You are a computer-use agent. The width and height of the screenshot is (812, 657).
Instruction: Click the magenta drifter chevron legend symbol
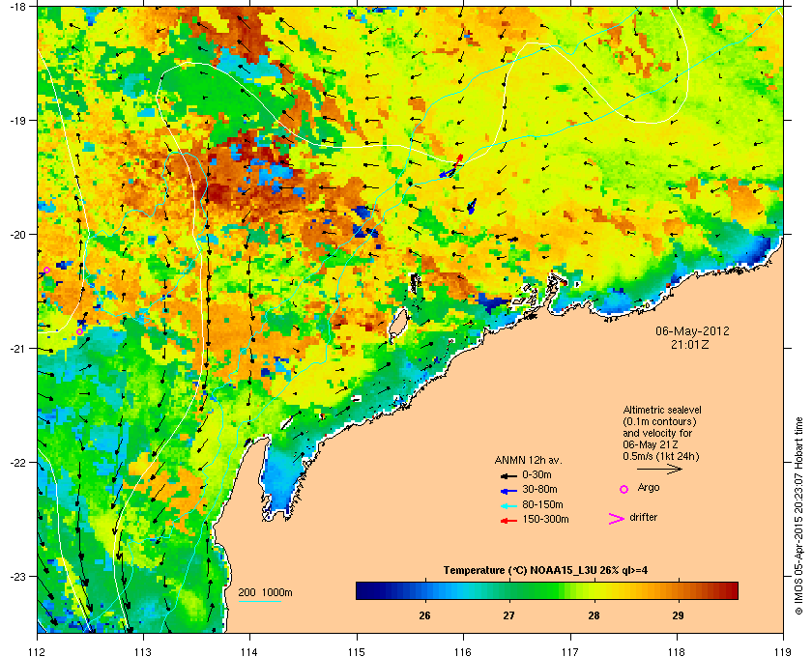(x=617, y=519)
